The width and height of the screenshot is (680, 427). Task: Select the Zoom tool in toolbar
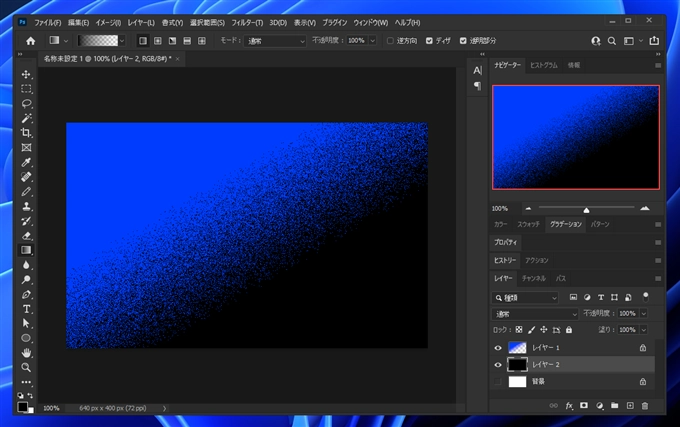(x=27, y=367)
